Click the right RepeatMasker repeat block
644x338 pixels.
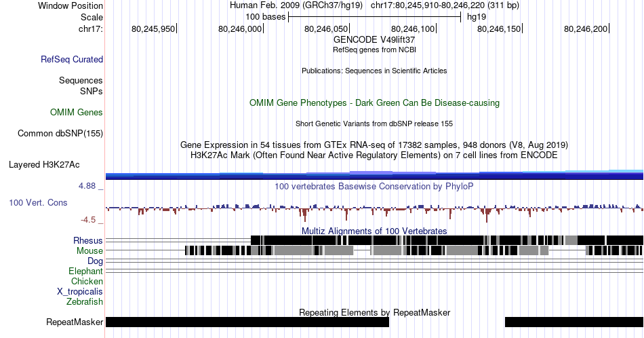[574, 322]
